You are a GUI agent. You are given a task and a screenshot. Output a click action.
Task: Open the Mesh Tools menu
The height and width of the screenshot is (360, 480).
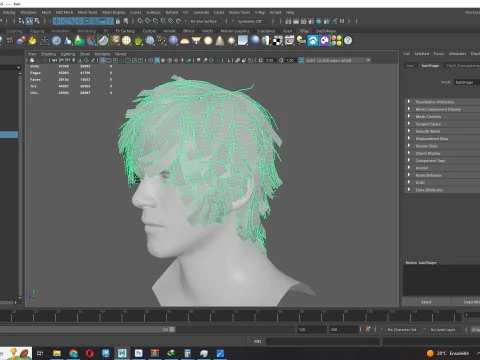(x=87, y=12)
